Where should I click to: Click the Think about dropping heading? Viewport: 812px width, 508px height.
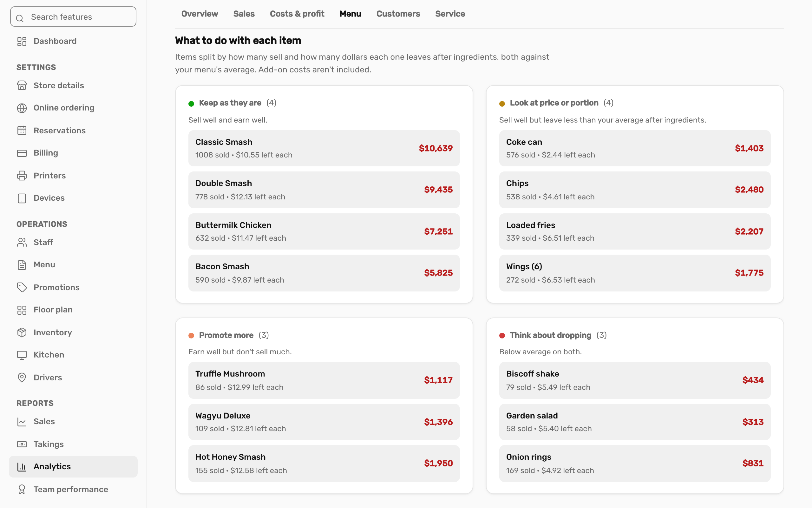[550, 335]
